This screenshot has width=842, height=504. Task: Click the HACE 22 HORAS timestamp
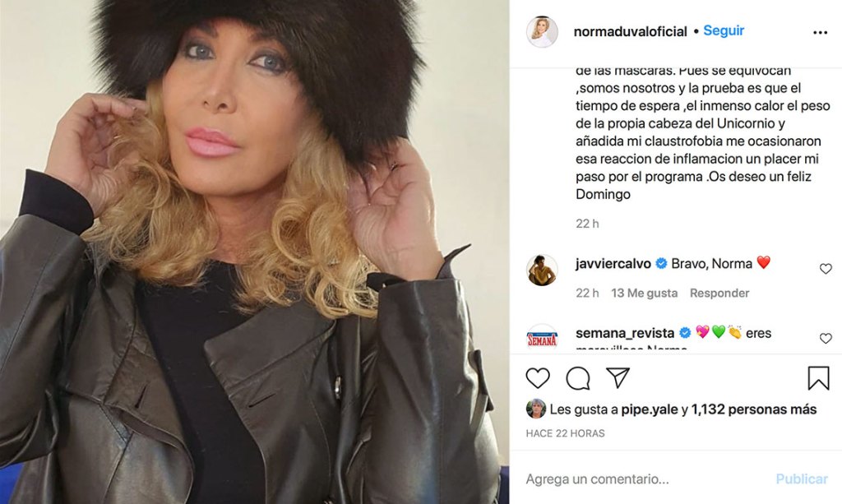coord(565,433)
